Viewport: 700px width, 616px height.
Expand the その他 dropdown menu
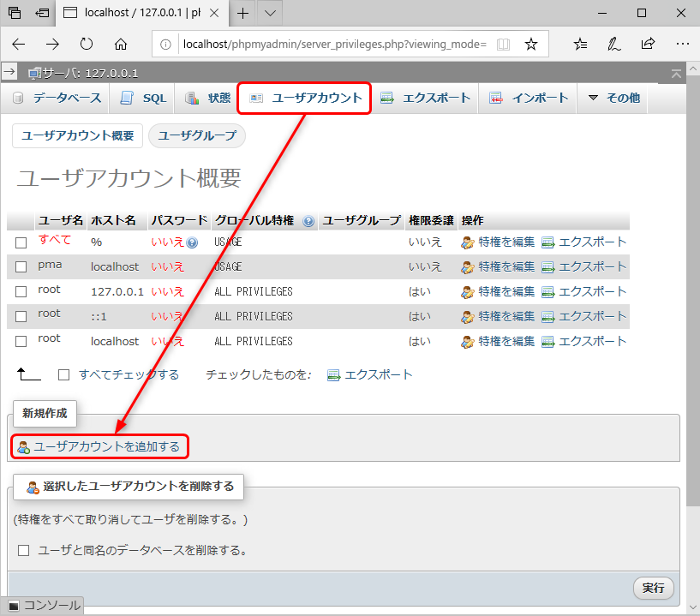(613, 98)
